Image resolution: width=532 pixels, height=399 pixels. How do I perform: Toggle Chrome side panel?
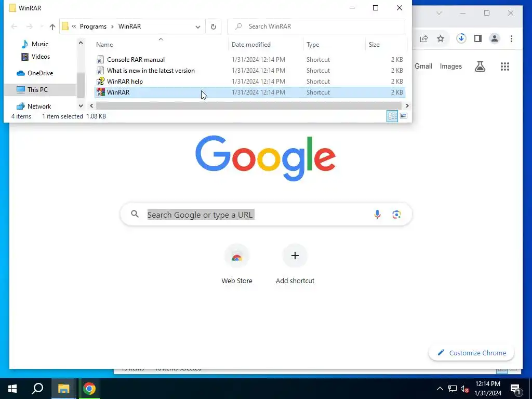coord(478,38)
